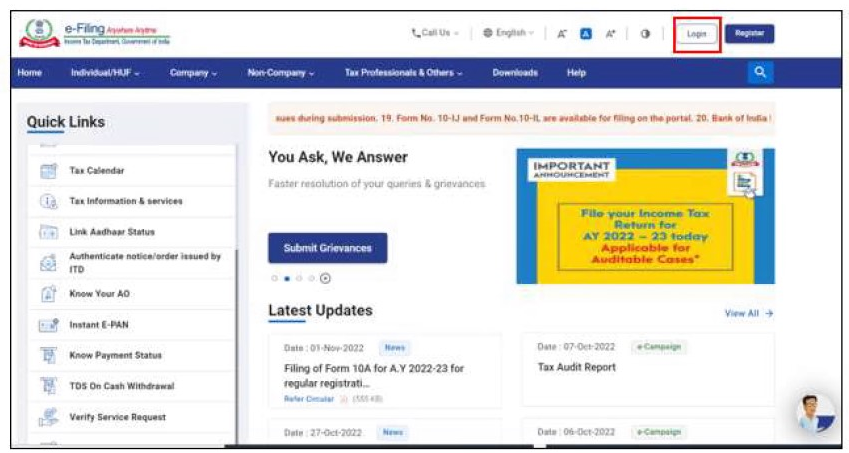The height and width of the screenshot is (453, 849).
Task: Expand the Call Us dropdown
Action: pos(435,33)
